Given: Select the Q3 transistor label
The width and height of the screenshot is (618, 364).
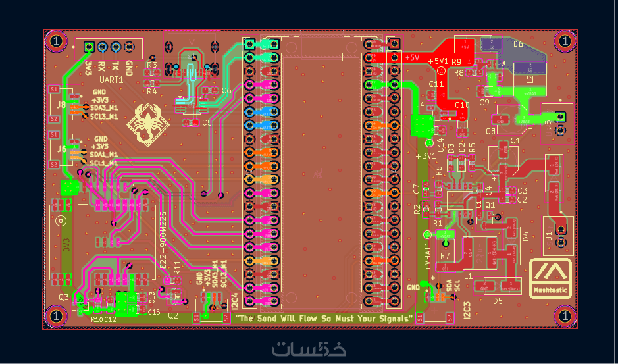Looking at the screenshot, I should point(64,297).
